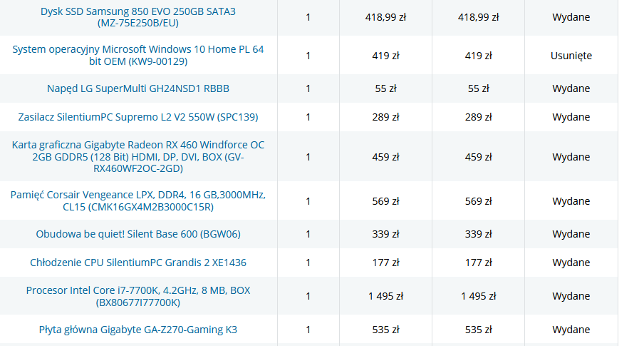Open the Dysk SSD Samsung 850 EVO product link
644x346 pixels.
click(138, 17)
